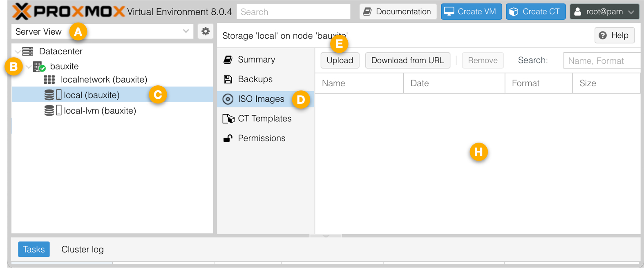Image resolution: width=644 pixels, height=268 pixels.
Task: Open the Summary section
Action: pos(266,60)
